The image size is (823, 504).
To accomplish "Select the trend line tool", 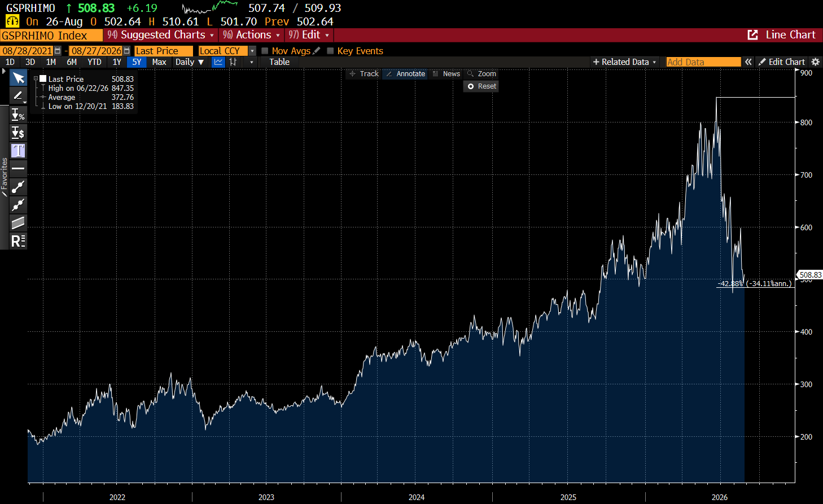I will coord(18,187).
